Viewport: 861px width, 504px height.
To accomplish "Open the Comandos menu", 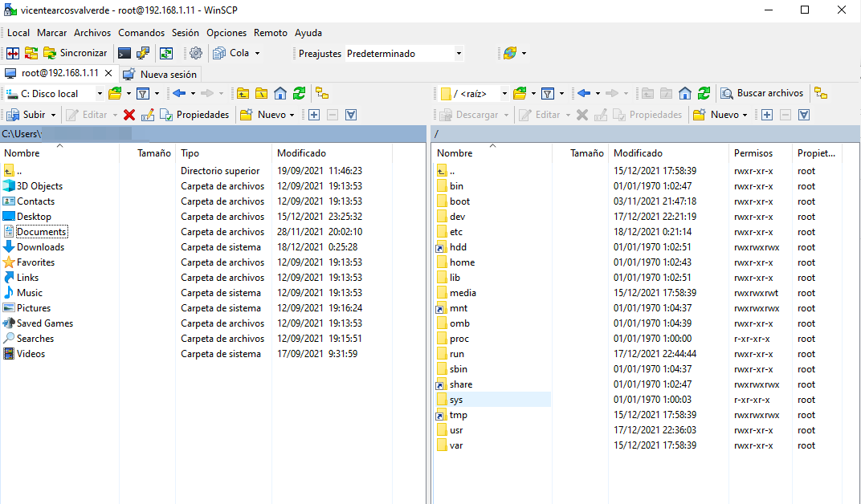I will (141, 33).
